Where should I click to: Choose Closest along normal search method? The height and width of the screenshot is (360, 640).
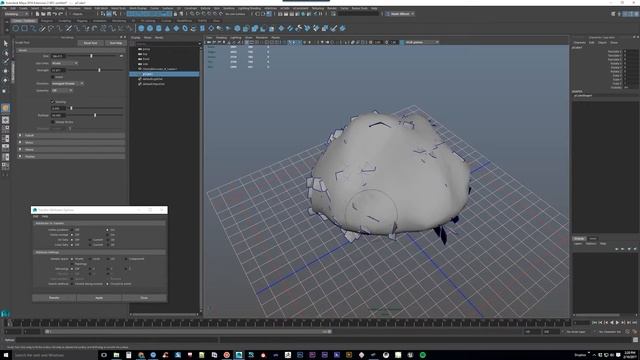point(72,284)
